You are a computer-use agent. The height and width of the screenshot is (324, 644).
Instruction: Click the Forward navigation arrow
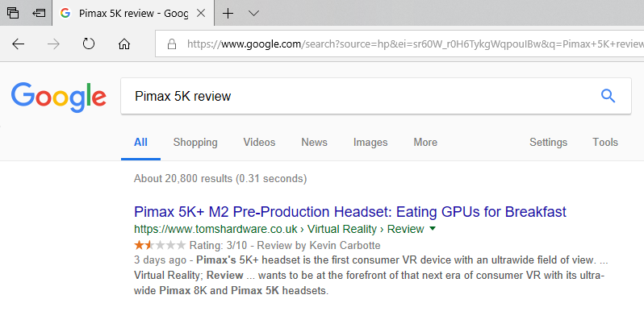[53, 44]
